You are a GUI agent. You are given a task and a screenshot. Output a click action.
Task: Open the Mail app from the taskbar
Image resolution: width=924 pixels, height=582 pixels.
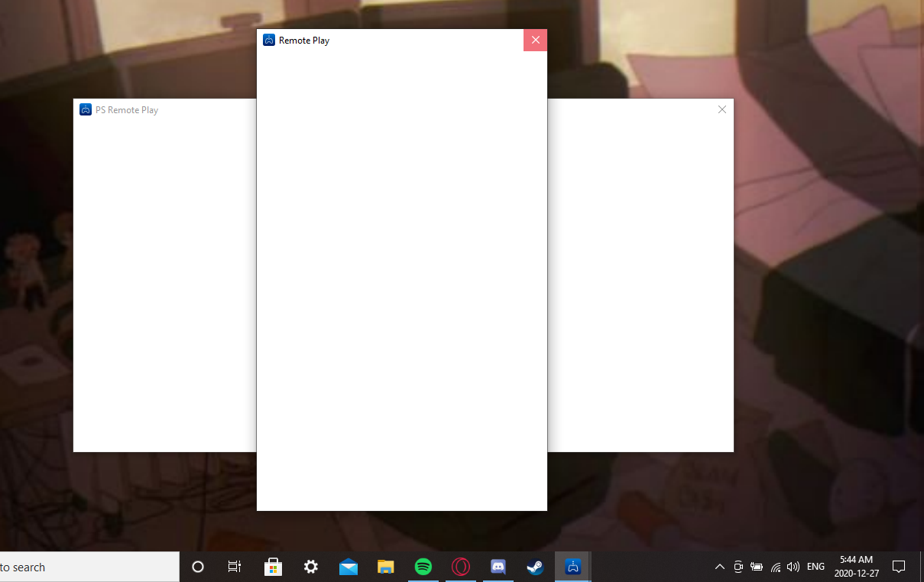[349, 567]
